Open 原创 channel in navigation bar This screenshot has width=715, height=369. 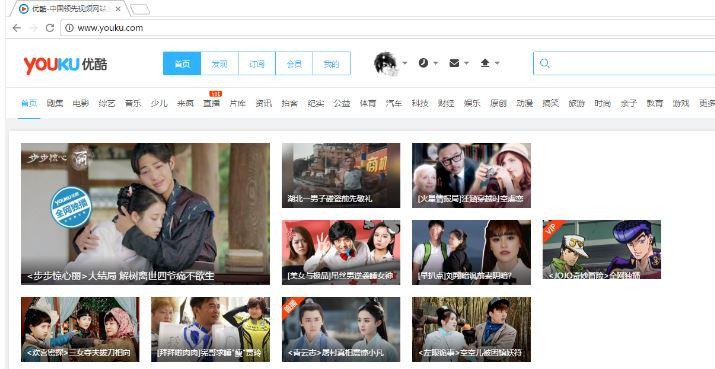(x=498, y=104)
